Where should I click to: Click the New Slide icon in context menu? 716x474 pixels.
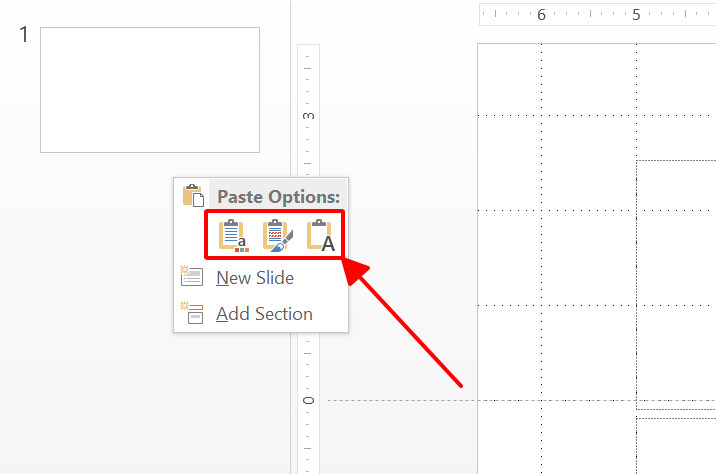pos(192,276)
